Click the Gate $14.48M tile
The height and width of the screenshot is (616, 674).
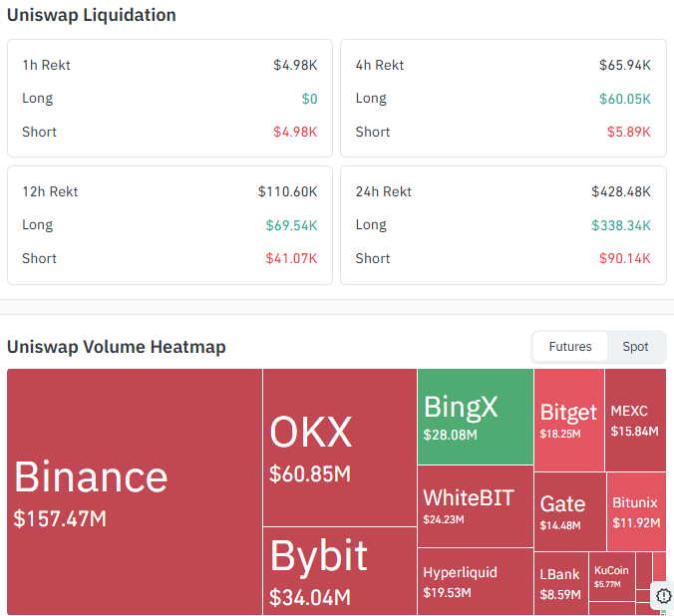pos(570,511)
